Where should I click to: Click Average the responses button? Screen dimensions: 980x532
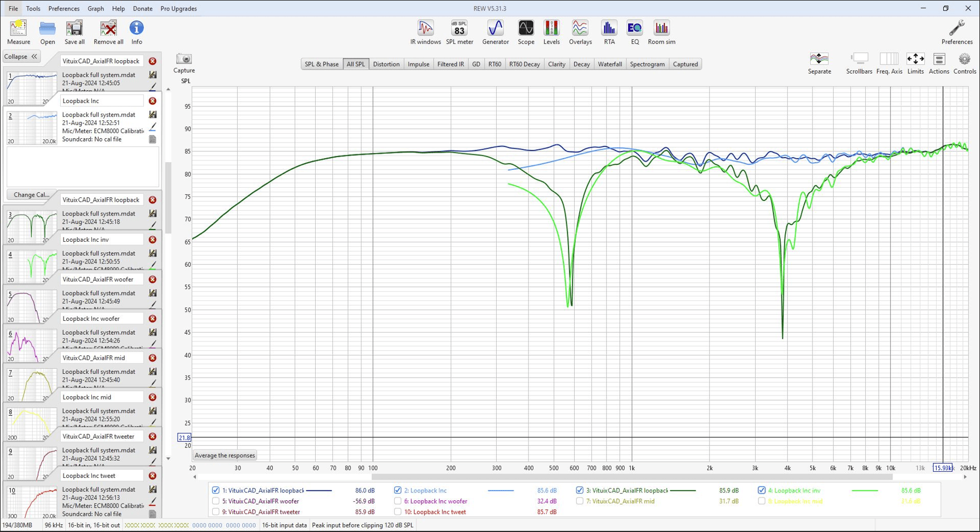tap(225, 455)
